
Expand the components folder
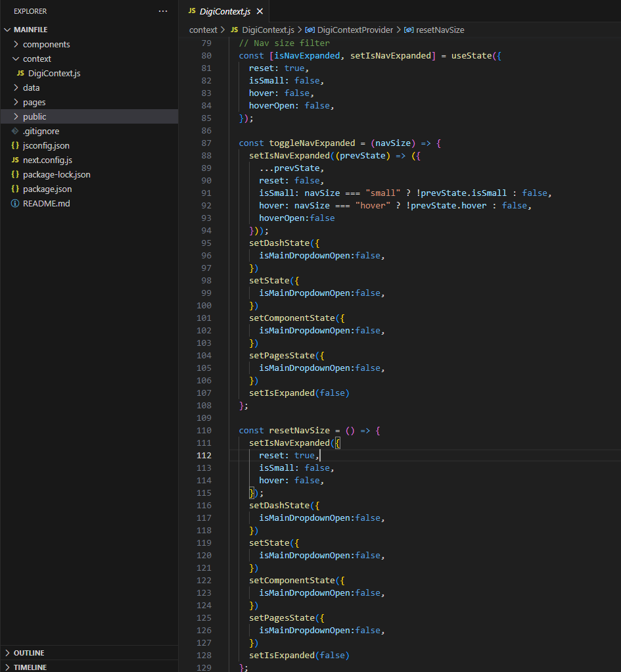46,45
